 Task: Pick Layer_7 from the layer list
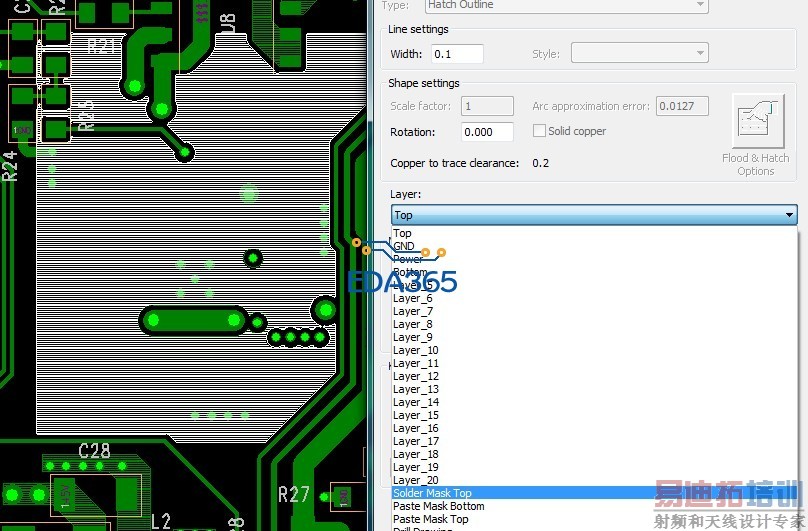(412, 311)
